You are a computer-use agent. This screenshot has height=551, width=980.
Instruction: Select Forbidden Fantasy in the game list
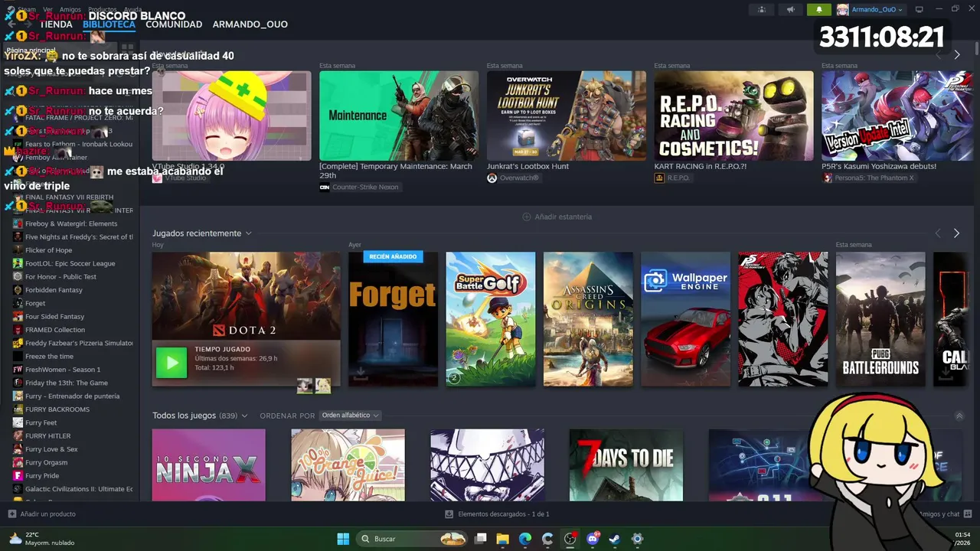pyautogui.click(x=54, y=290)
